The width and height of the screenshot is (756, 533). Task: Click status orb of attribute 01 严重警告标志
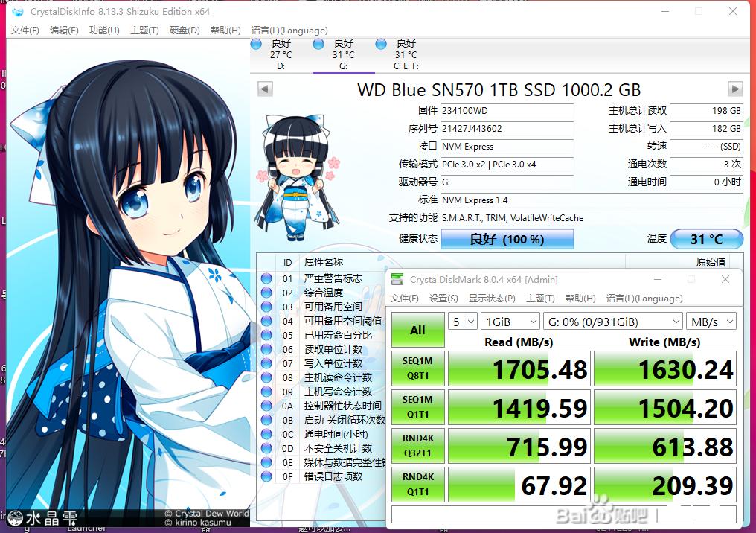pos(266,278)
